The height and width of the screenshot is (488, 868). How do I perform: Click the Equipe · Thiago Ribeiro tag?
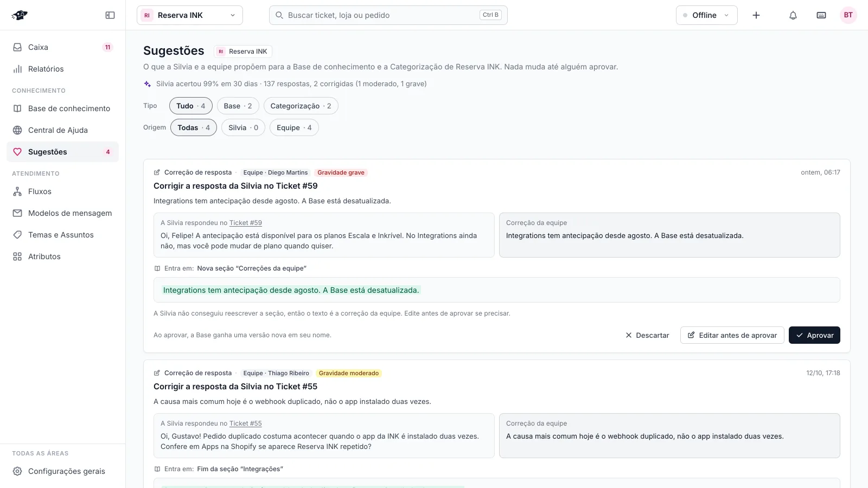coord(276,373)
